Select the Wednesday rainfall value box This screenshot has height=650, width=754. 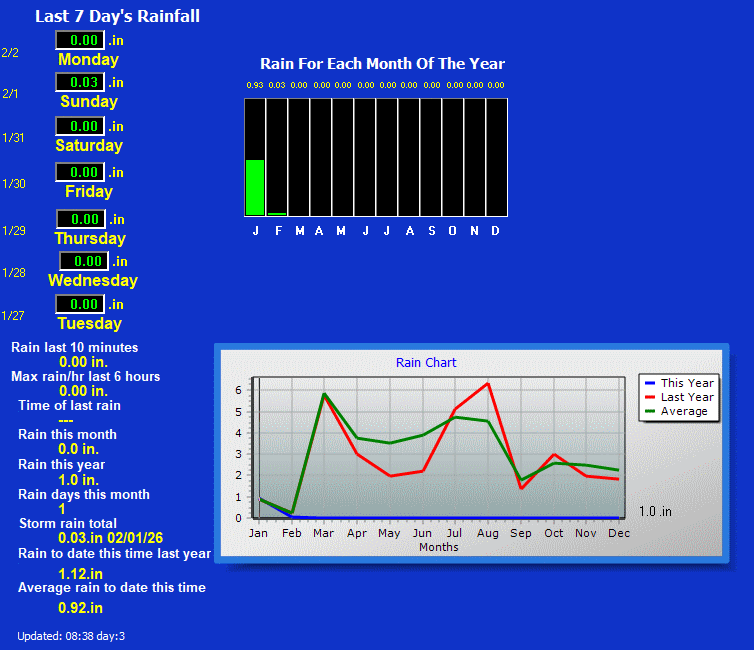point(83,261)
